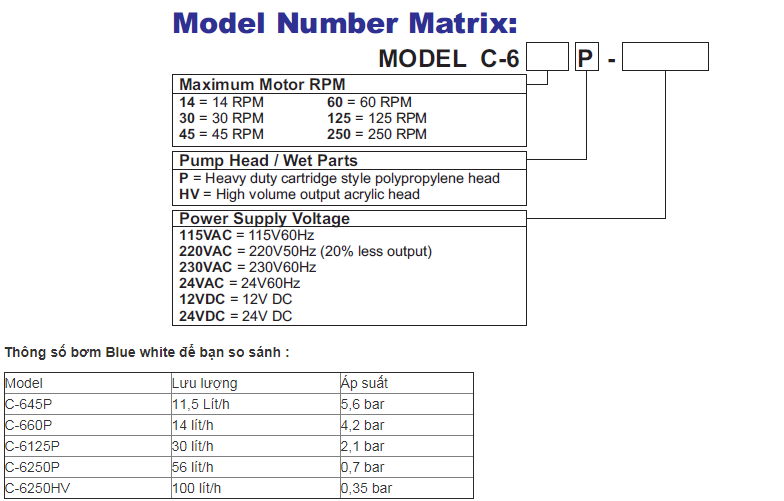Click the '230VAC = 230V60Hz' line
Image resolution: width=784 pixels, height=501 pixels.
click(248, 267)
